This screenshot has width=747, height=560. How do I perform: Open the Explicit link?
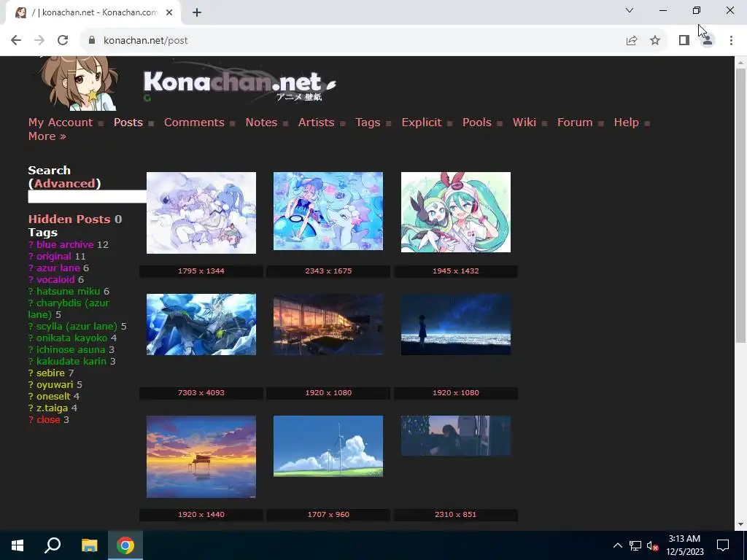pos(421,122)
